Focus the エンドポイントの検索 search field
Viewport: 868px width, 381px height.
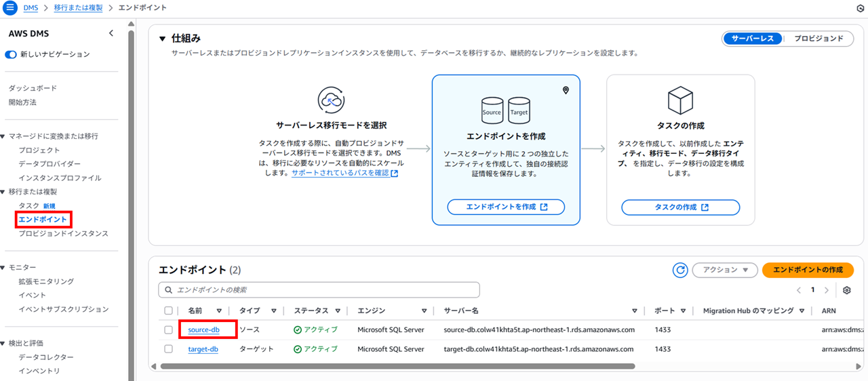point(319,290)
